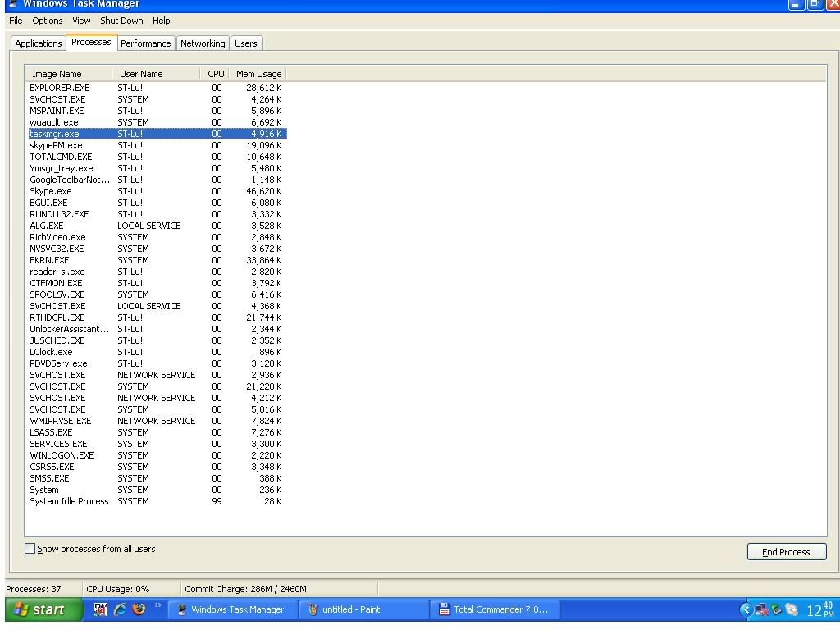The image size is (840, 630).
Task: Select the RichVideo.exe process row
Action: click(157, 237)
